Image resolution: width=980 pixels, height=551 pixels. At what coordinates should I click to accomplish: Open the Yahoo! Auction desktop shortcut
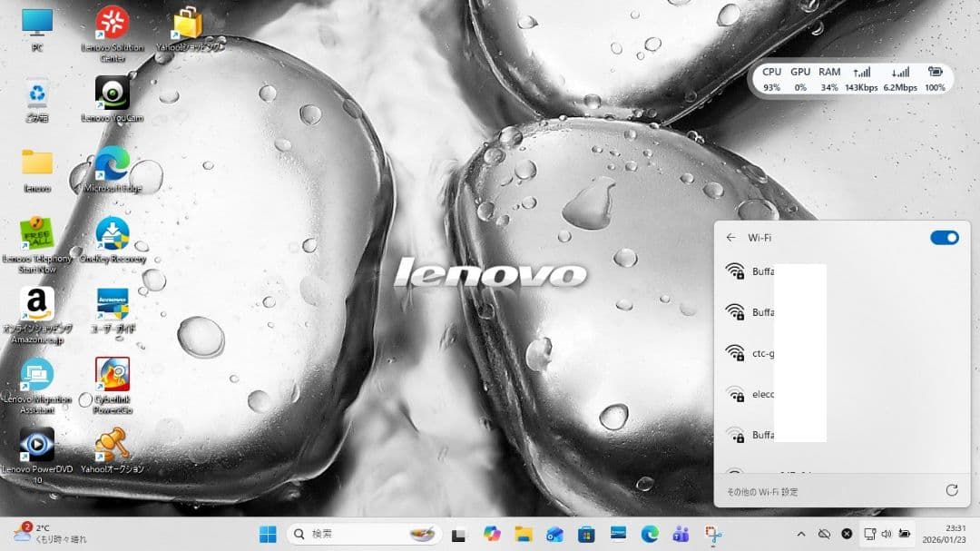point(113,451)
